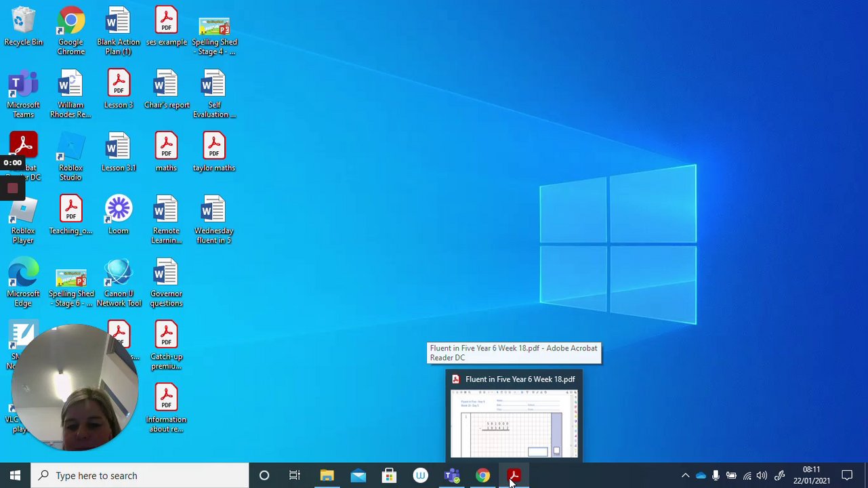Open the Wi-Fi network tray icon
Viewport: 868px width, 488px height.
(747, 476)
